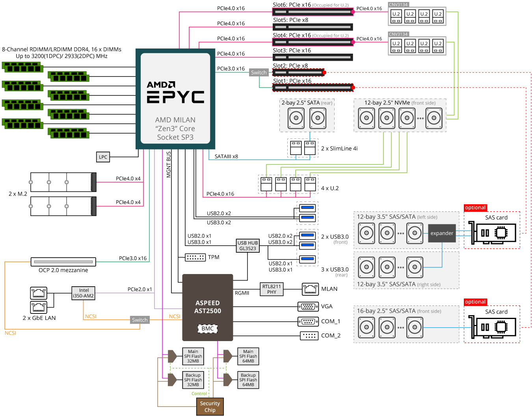Screen dimensions: 532x416
Task: Click the Switch box on PCIe3.0 x16 line
Action: click(x=259, y=73)
